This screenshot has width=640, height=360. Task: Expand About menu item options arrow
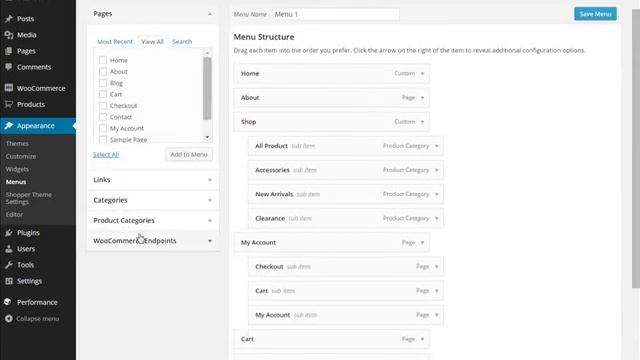(x=422, y=98)
